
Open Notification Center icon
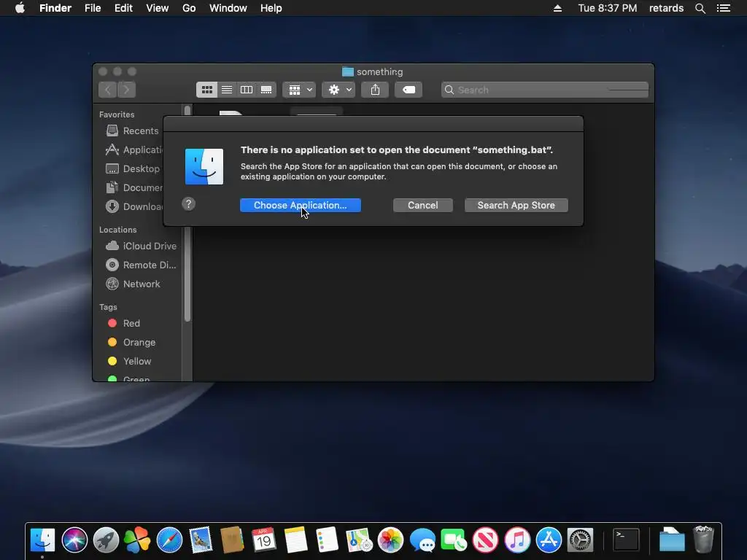(x=723, y=8)
